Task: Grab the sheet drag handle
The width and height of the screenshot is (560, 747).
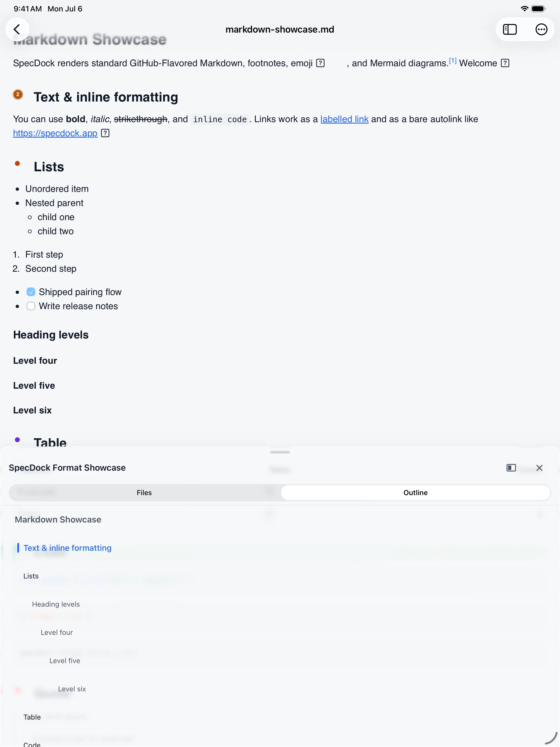Action: coord(280,452)
